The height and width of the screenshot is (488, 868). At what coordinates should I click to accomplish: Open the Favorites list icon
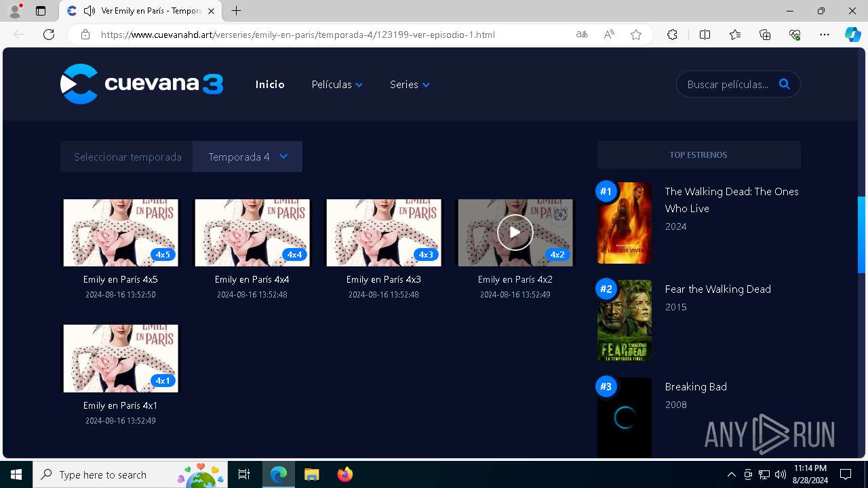735,35
